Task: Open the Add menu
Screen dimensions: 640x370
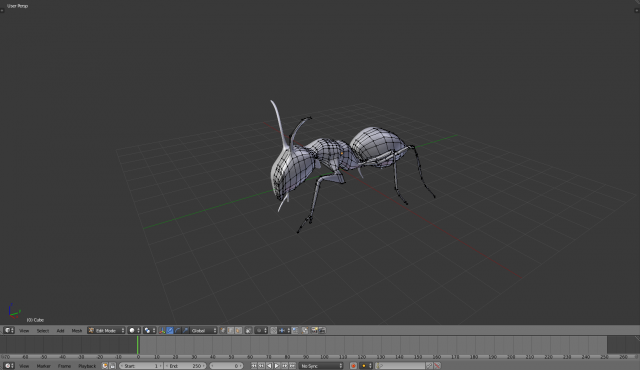Action: coord(60,331)
